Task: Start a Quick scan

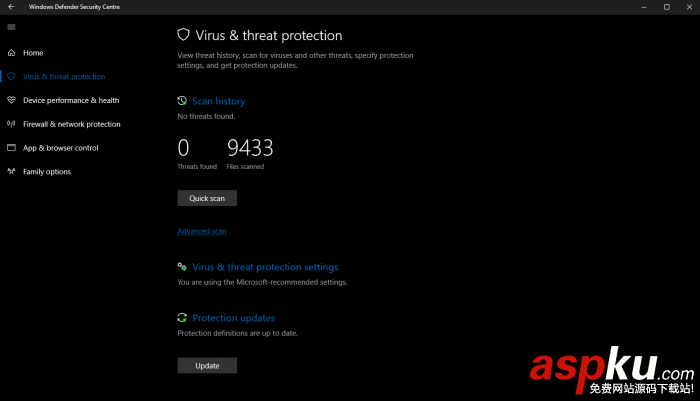Action: click(207, 198)
